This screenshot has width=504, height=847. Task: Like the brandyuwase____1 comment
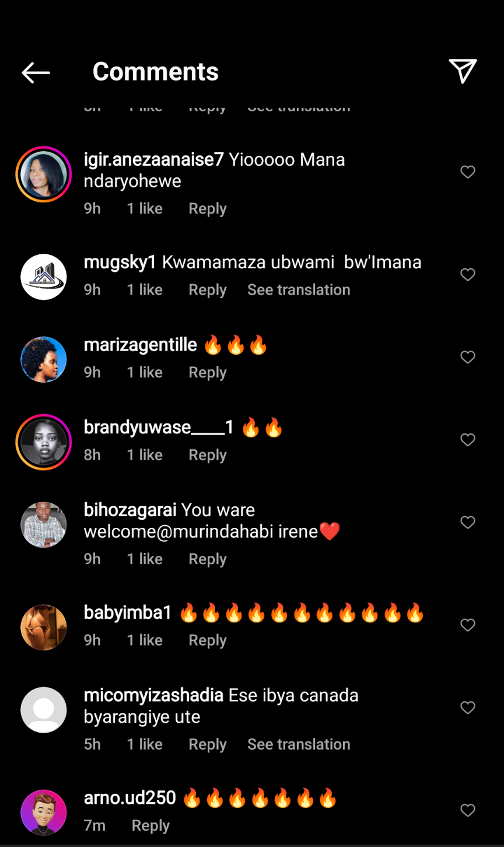click(468, 440)
